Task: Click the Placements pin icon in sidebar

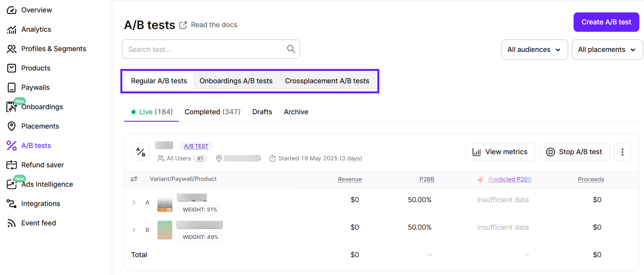Action: click(12, 126)
